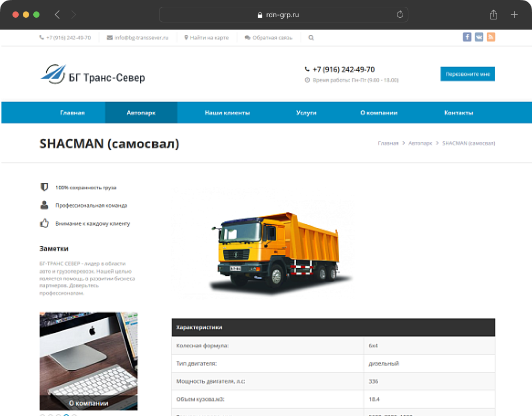Click the rdn-grp.ru address bar
This screenshot has height=416, width=532.
pyautogui.click(x=283, y=15)
